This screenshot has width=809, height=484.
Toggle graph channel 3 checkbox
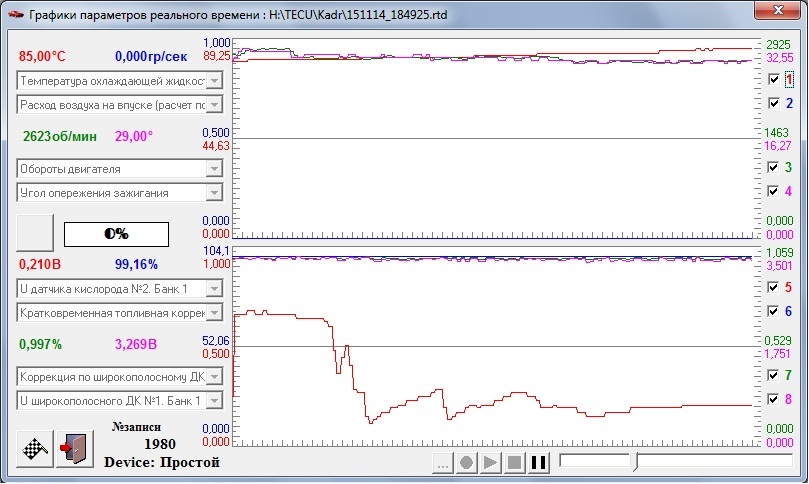click(x=773, y=167)
